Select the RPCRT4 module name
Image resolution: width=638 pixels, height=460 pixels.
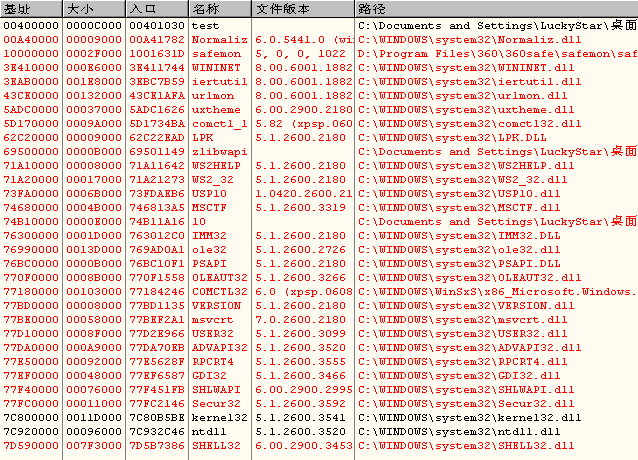click(x=213, y=362)
